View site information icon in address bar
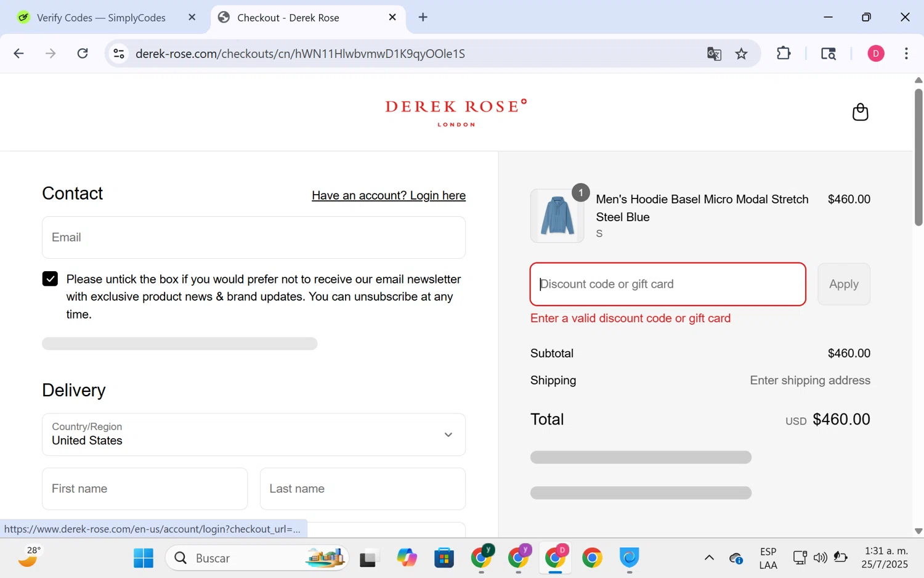The image size is (924, 578). 119,54
